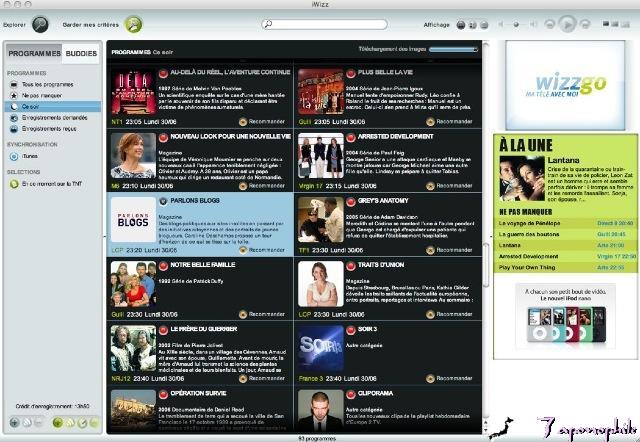The height and width of the screenshot is (442, 640).
Task: Click the middle window-size icon at top right
Action: click(615, 24)
